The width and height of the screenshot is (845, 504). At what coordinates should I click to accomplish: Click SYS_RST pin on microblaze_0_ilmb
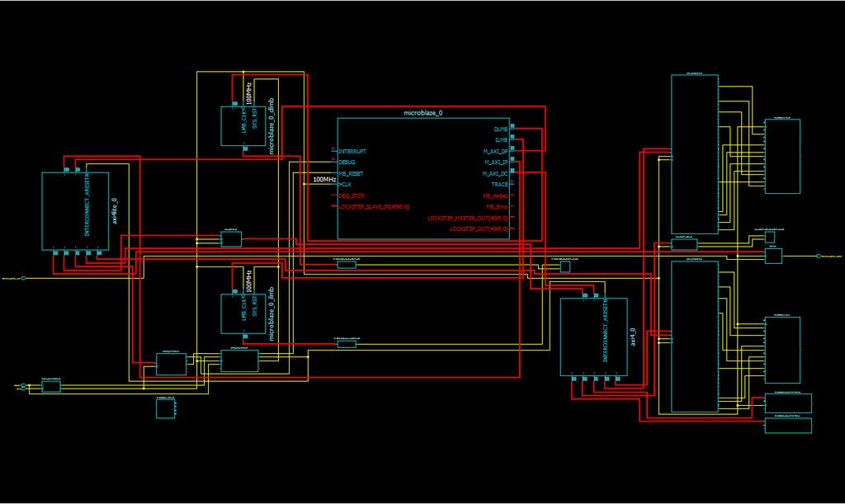click(x=255, y=306)
